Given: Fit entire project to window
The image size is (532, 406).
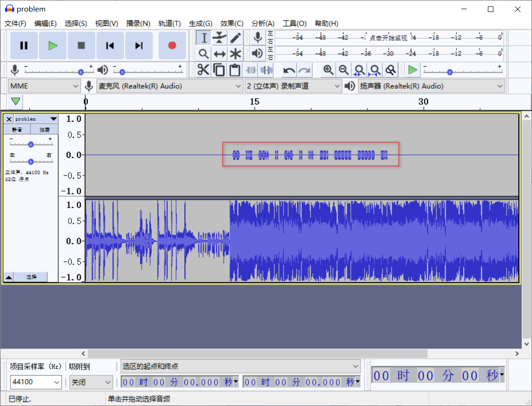Looking at the screenshot, I should click(375, 70).
